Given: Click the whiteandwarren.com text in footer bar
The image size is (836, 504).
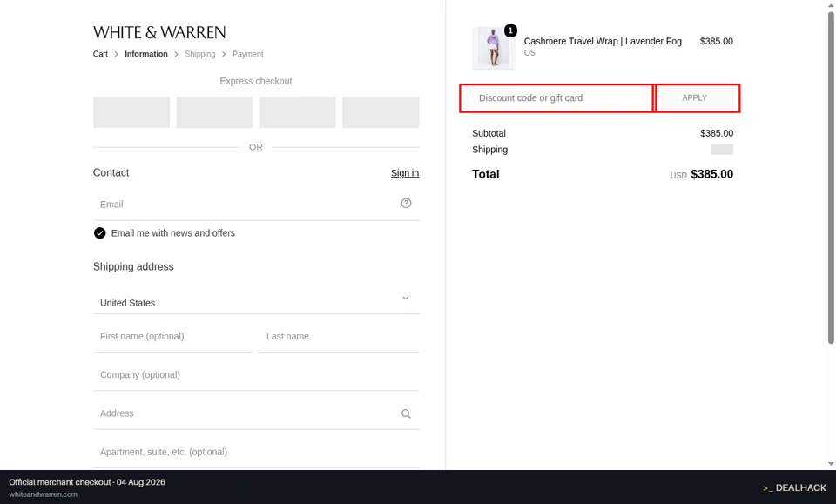Looking at the screenshot, I should [44, 494].
